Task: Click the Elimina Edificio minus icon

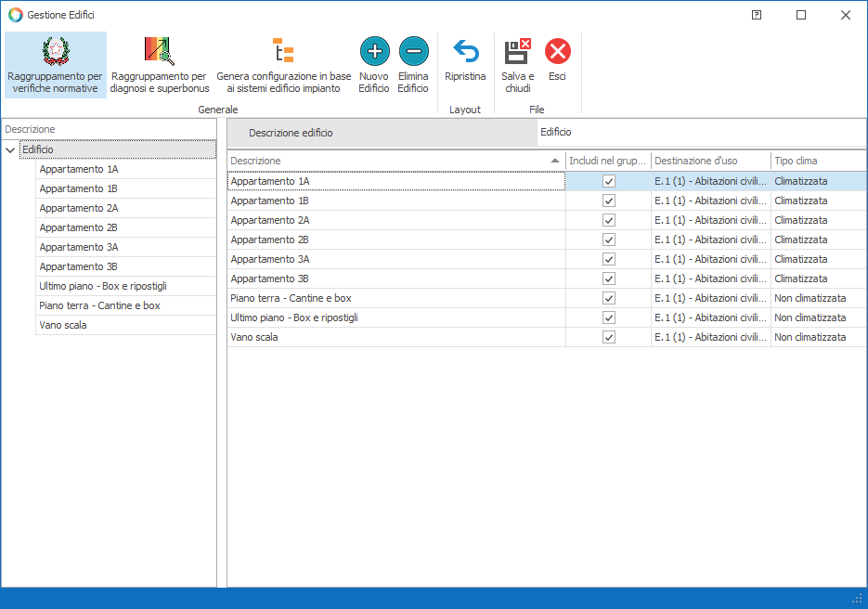Action: 413,51
